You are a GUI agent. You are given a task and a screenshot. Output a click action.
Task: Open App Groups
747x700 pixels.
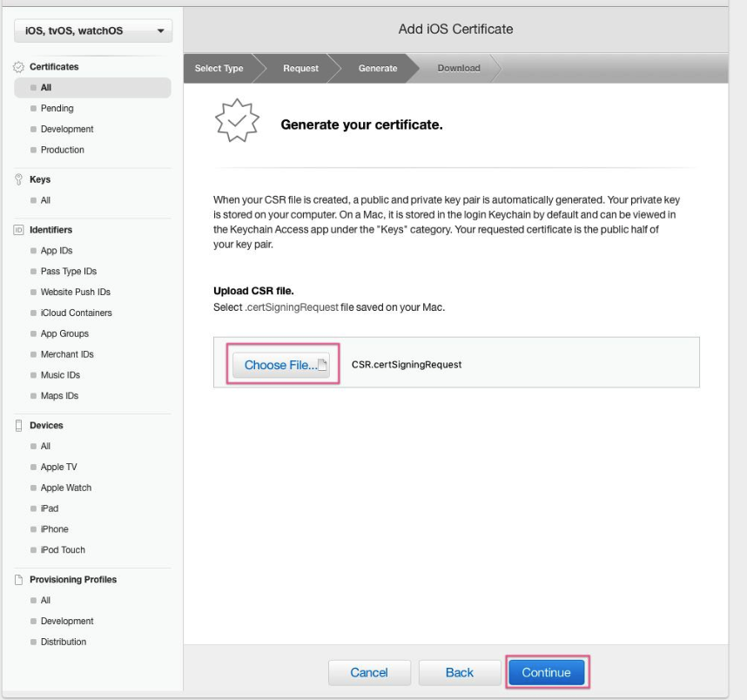(x=64, y=333)
